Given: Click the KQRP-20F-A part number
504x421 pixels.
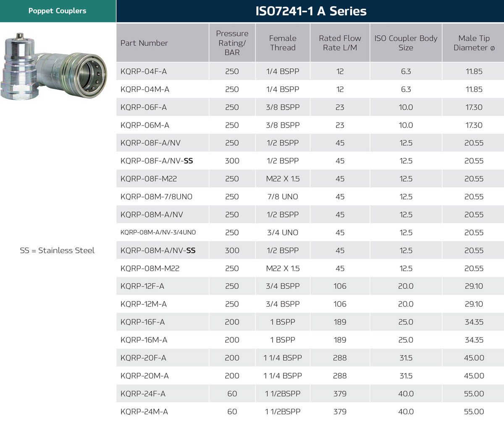Looking at the screenshot, I should pos(143,358).
